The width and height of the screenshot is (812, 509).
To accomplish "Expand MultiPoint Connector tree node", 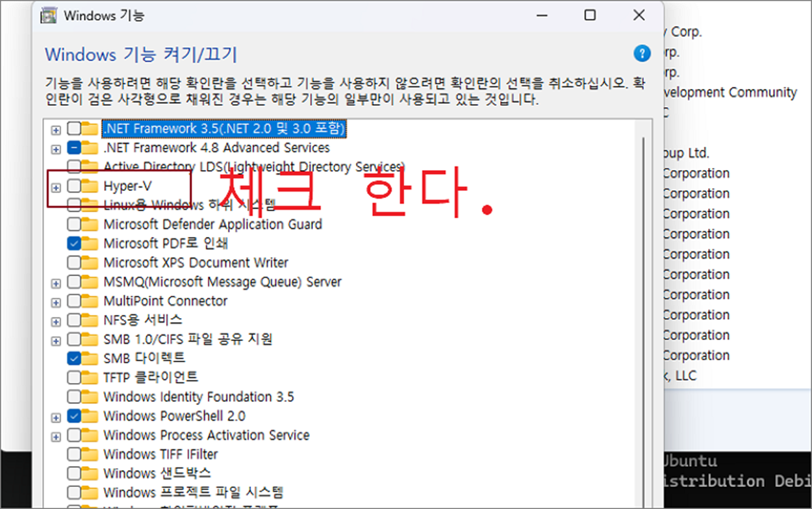I will pyautogui.click(x=56, y=303).
